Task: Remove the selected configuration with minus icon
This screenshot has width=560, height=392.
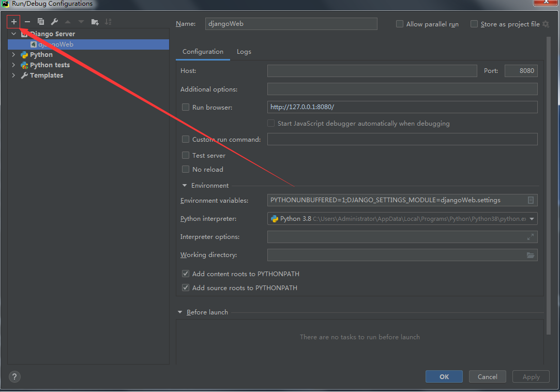Action: point(27,22)
